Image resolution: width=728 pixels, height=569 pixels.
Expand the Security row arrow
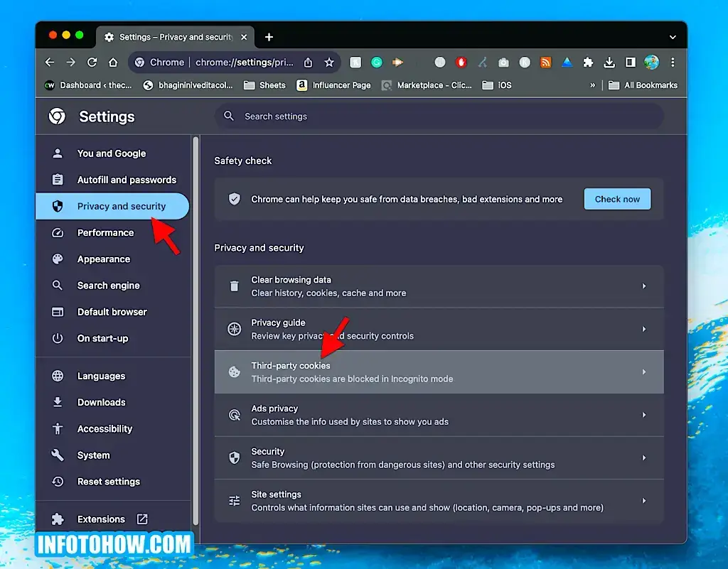(644, 457)
